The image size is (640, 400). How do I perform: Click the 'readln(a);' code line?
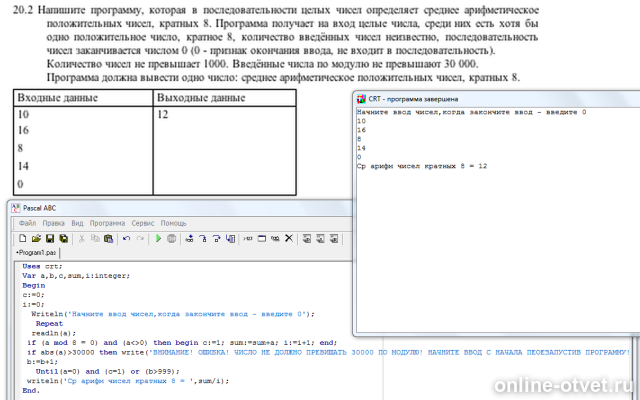pyautogui.click(x=53, y=333)
